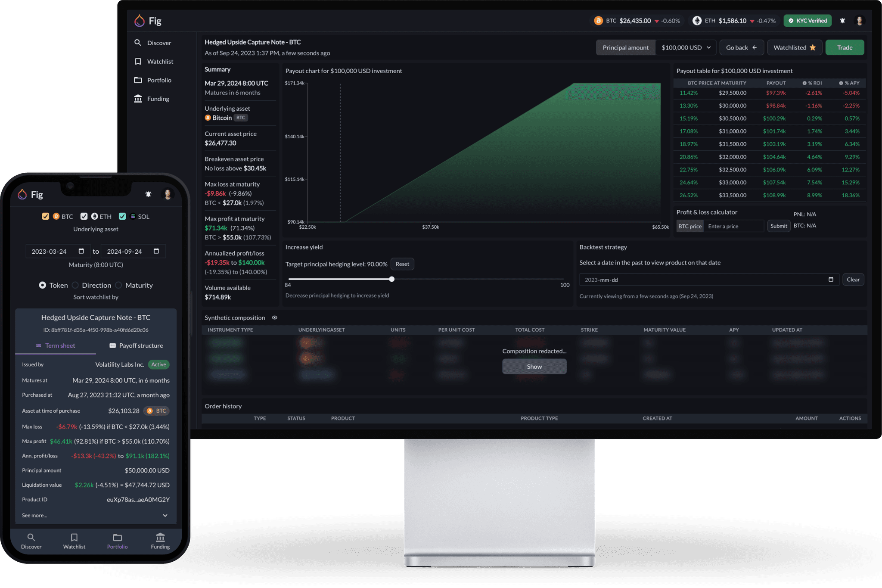Tap Watchlist icon in phone bottom bar

click(x=74, y=537)
